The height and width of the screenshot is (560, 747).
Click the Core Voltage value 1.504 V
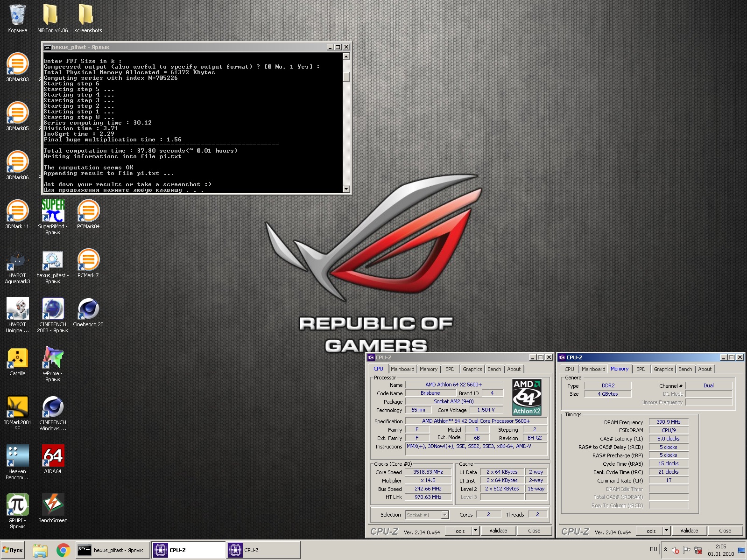click(486, 410)
